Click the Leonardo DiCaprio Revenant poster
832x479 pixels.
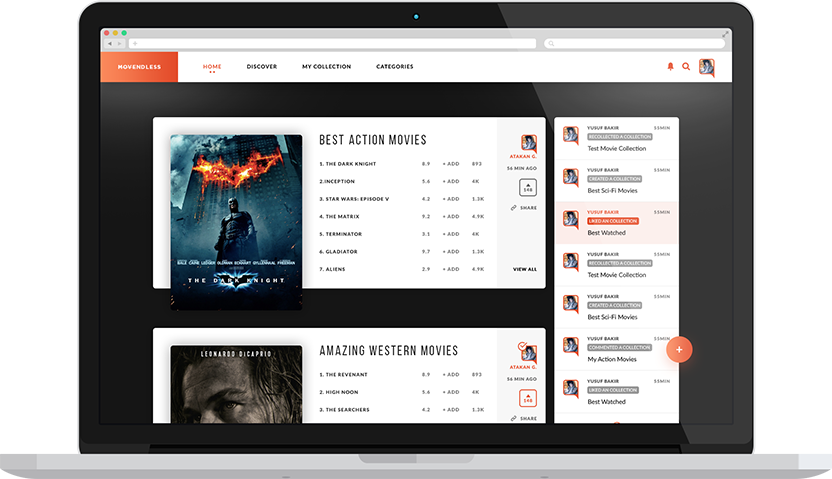237,384
